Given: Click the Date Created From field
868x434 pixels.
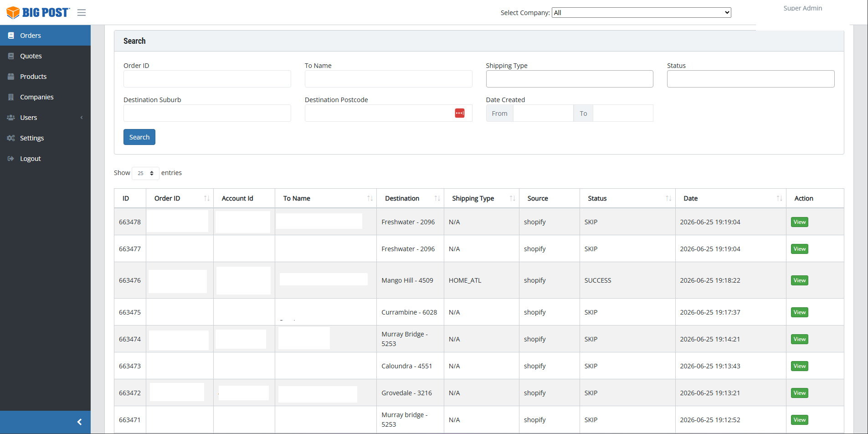Looking at the screenshot, I should (543, 113).
